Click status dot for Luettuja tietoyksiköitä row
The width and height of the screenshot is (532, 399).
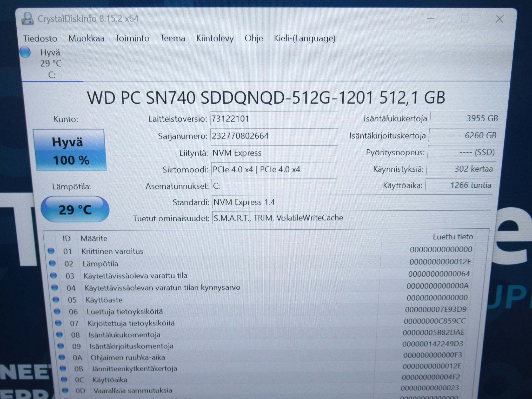(57, 311)
